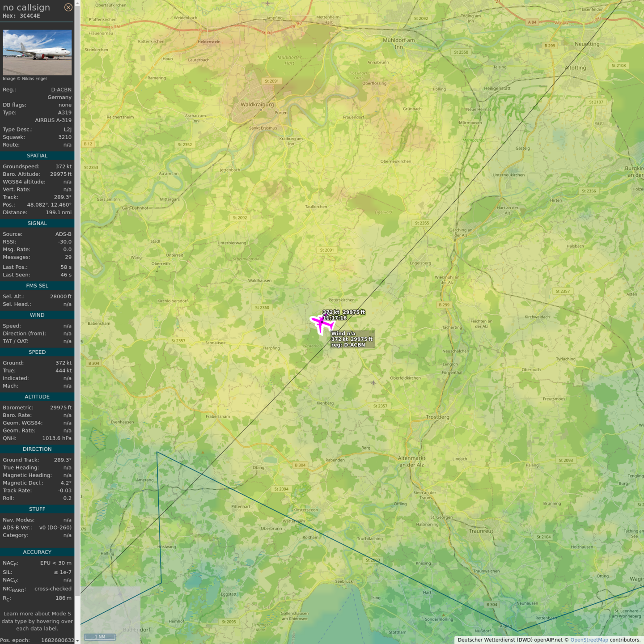Open the D-ACBN registration link
This screenshot has height=644, width=644.
point(61,89)
